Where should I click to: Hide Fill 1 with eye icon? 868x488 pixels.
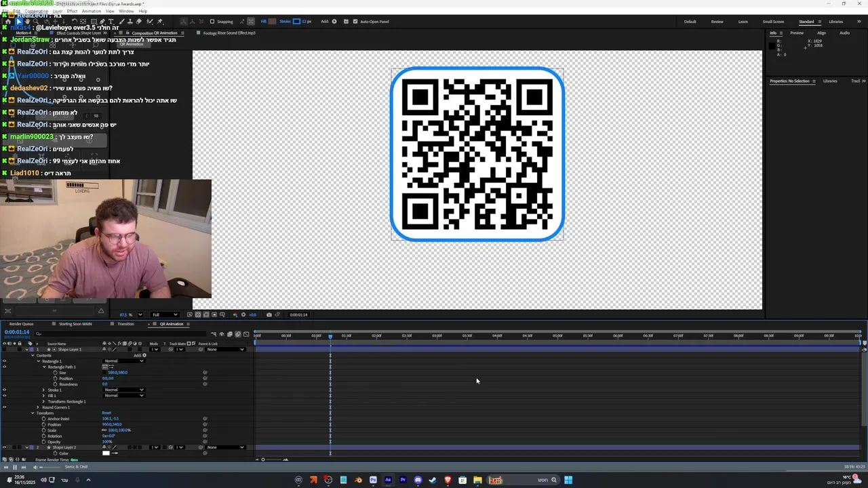(4, 395)
